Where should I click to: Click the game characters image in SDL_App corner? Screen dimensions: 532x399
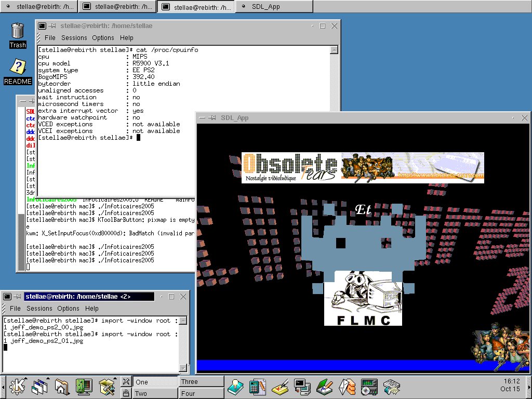point(501,345)
